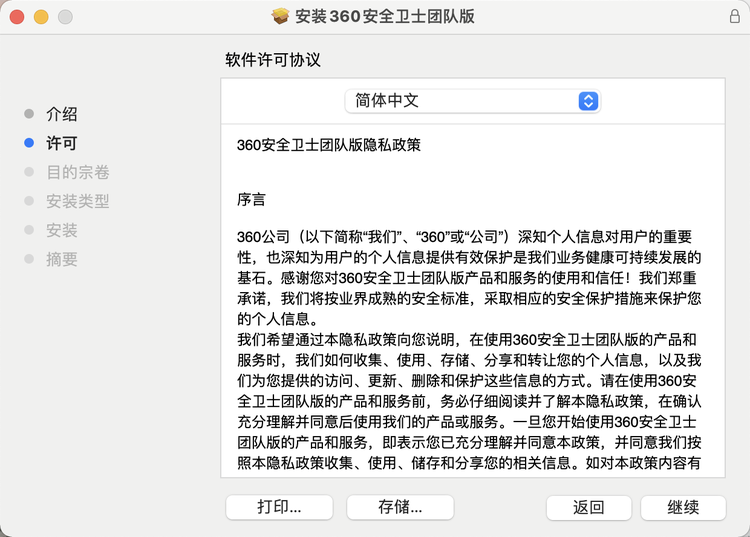This screenshot has width=750, height=537.
Task: Click the 继续 button
Action: point(683,507)
